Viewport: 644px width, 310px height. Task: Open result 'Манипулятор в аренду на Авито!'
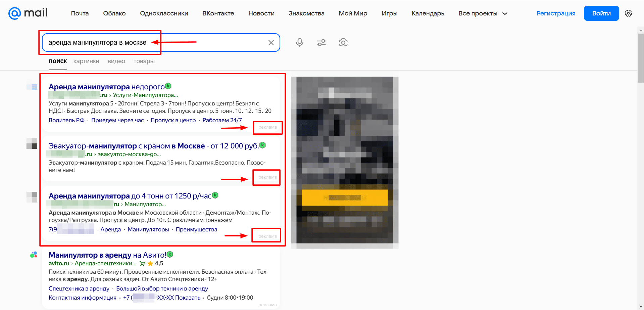(x=107, y=255)
